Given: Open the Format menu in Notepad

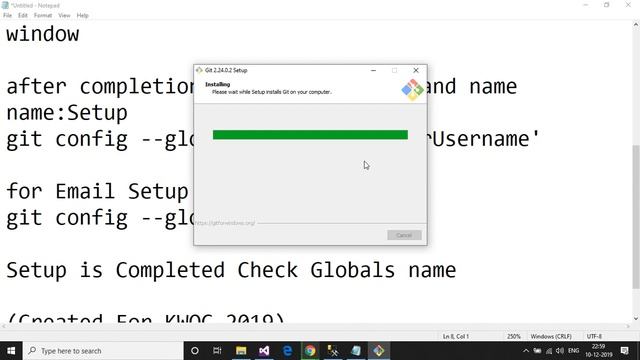Looking at the screenshot, I should pos(43,16).
